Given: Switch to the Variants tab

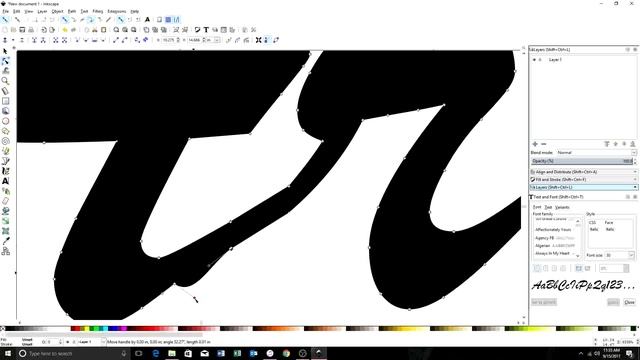Looking at the screenshot, I should click(x=562, y=207).
